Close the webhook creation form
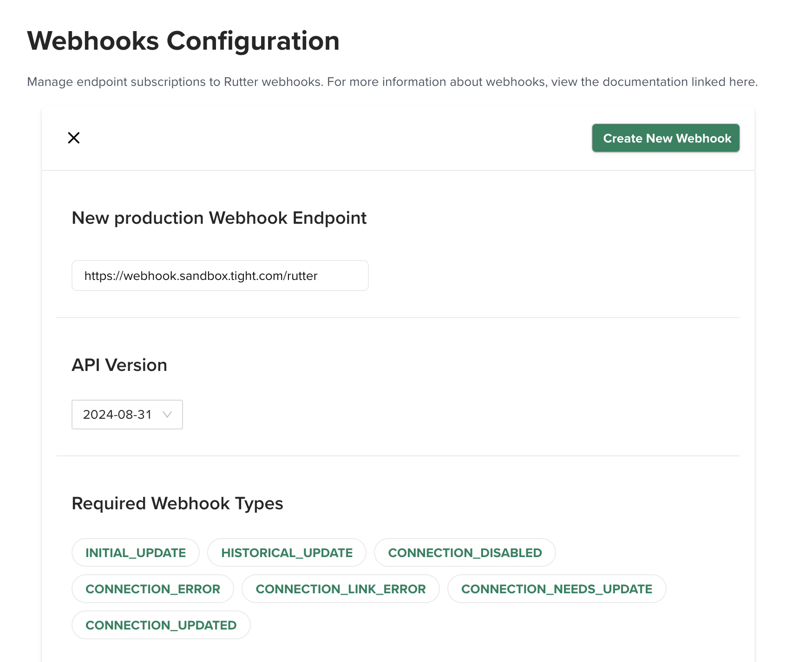Screen dimensions: 812x662 [74, 137]
